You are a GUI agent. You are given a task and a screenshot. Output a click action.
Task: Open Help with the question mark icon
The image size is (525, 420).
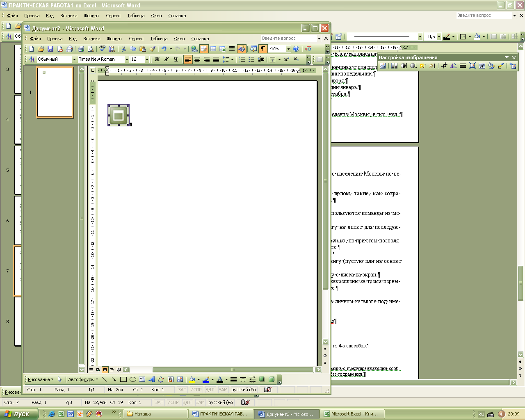[296, 49]
